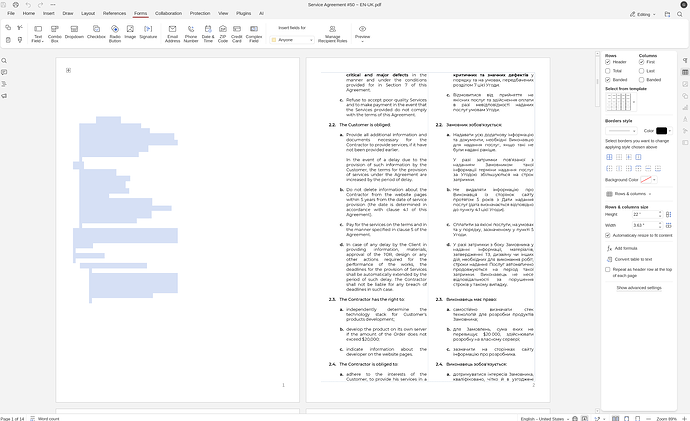Insert an Email Address field

pyautogui.click(x=173, y=39)
